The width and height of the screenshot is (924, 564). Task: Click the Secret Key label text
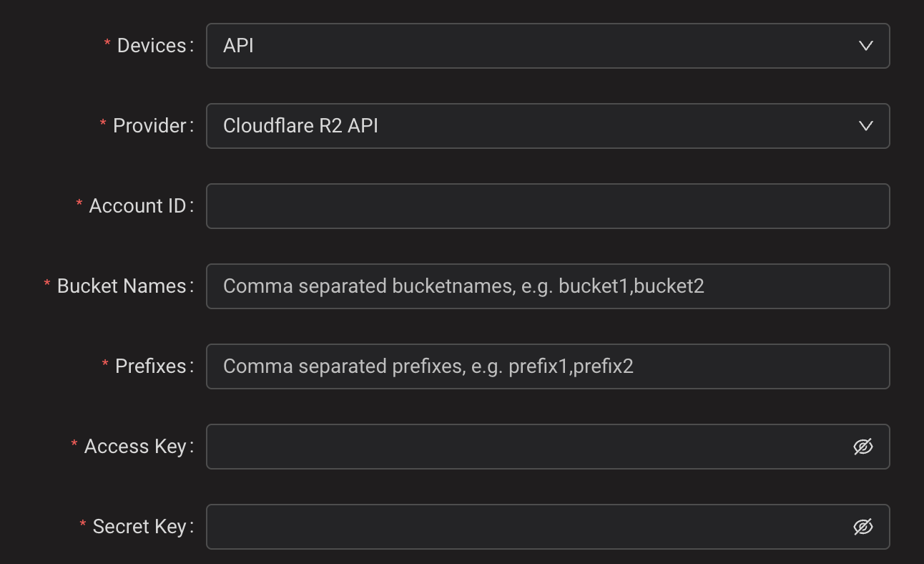click(x=139, y=527)
